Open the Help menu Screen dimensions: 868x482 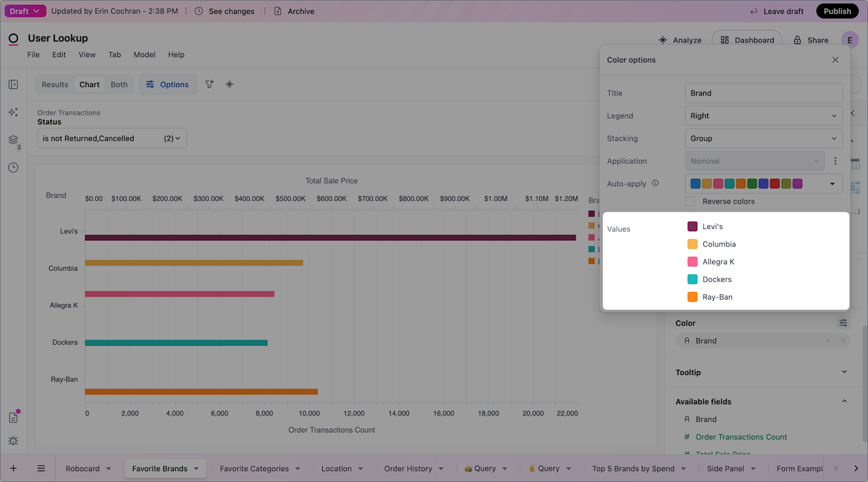coord(176,55)
